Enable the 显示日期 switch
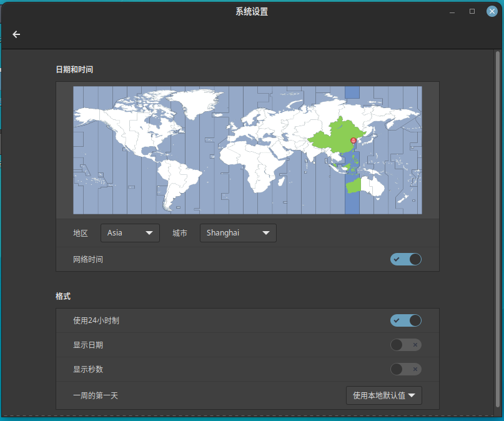The width and height of the screenshot is (504, 421). 406,345
